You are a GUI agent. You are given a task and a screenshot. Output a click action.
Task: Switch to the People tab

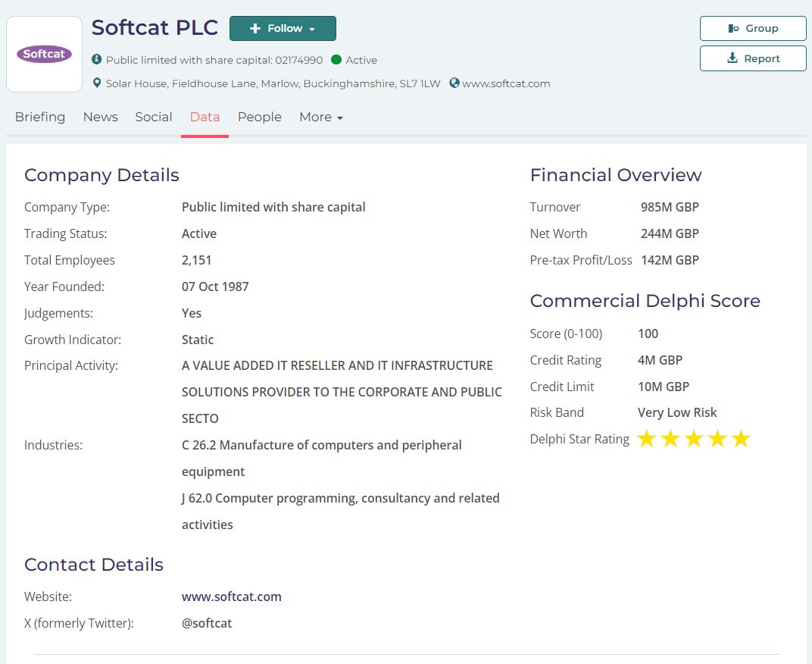click(260, 117)
